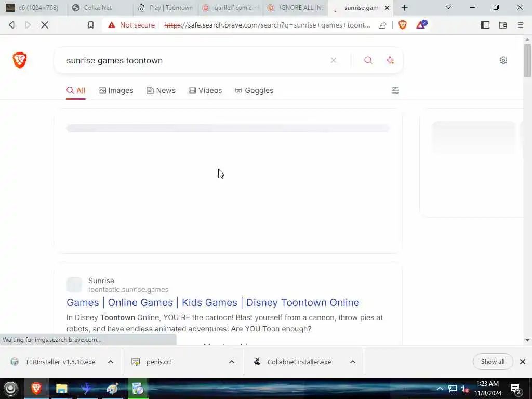This screenshot has width=532, height=399.
Task: Go to Brave Search home via lion logo
Action: click(20, 60)
